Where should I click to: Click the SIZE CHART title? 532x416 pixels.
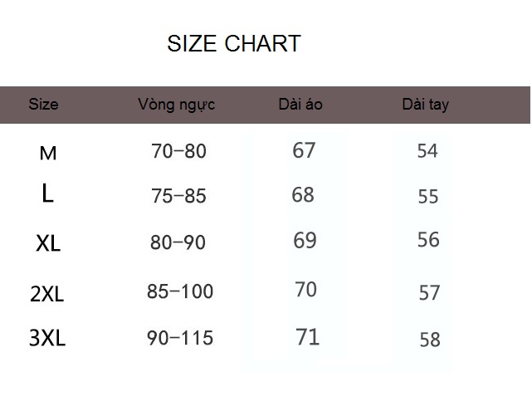pos(234,43)
